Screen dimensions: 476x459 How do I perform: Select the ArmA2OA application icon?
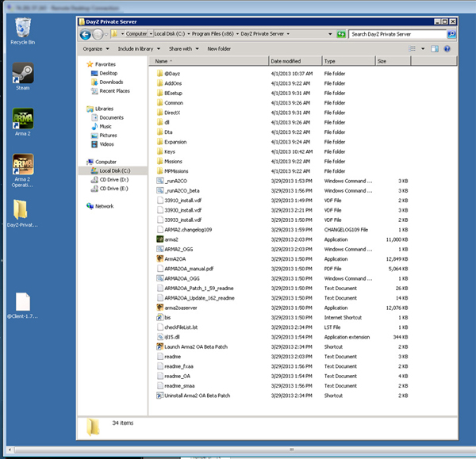(159, 258)
